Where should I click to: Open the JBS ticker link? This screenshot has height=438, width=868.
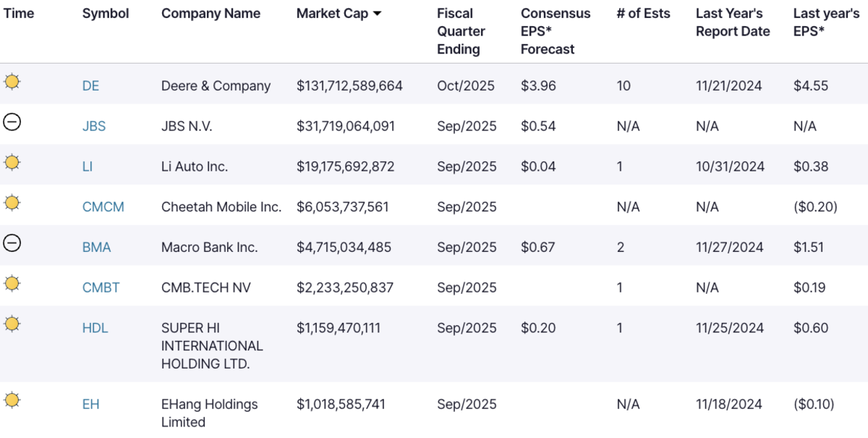(94, 127)
